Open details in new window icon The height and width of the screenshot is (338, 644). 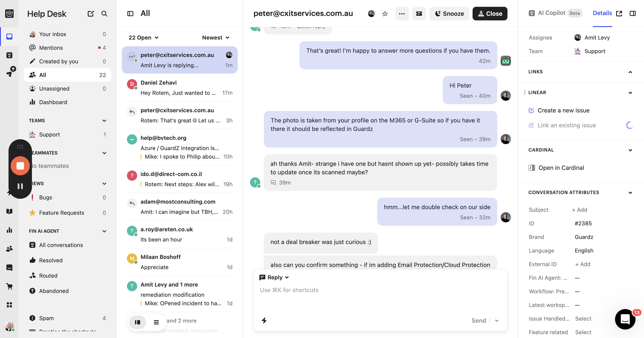pyautogui.click(x=619, y=13)
